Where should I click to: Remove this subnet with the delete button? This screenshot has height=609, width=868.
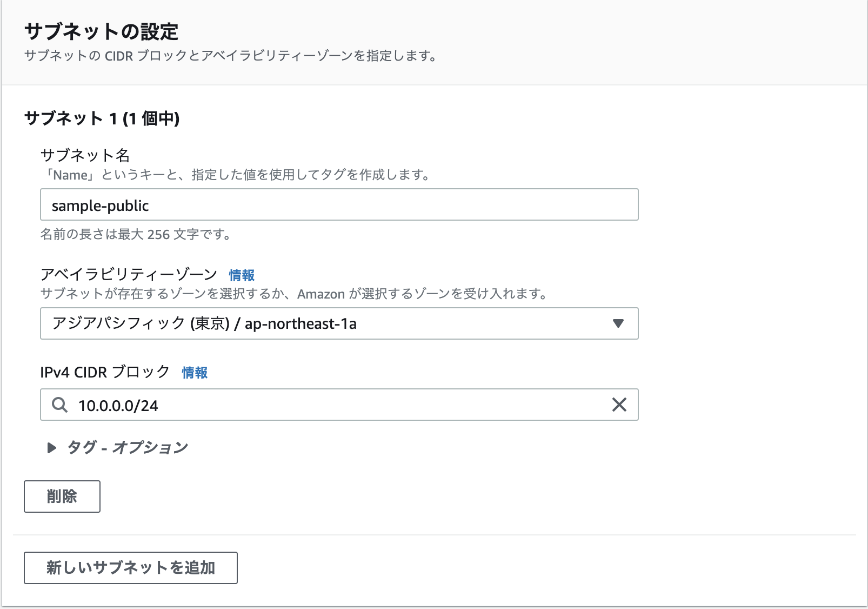62,496
